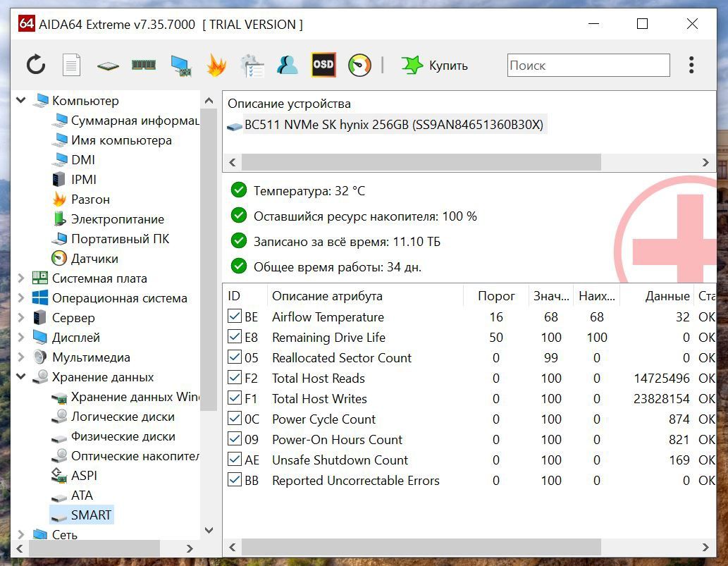Sort by the Порог column header
The image size is (728, 566).
click(496, 296)
